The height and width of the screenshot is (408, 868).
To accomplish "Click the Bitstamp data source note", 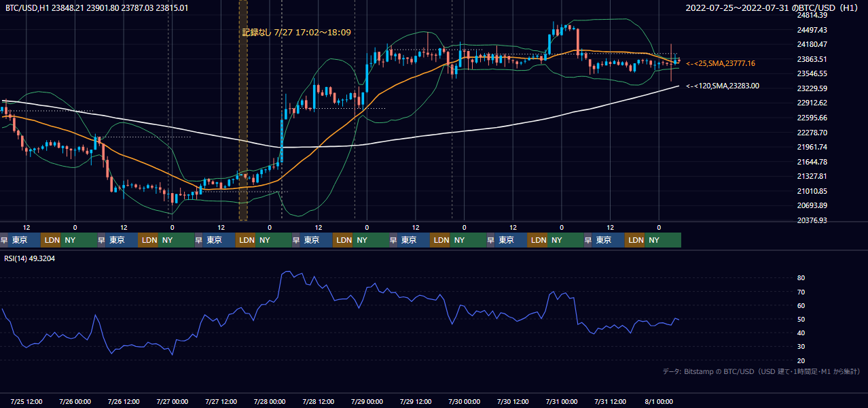I will (761, 371).
